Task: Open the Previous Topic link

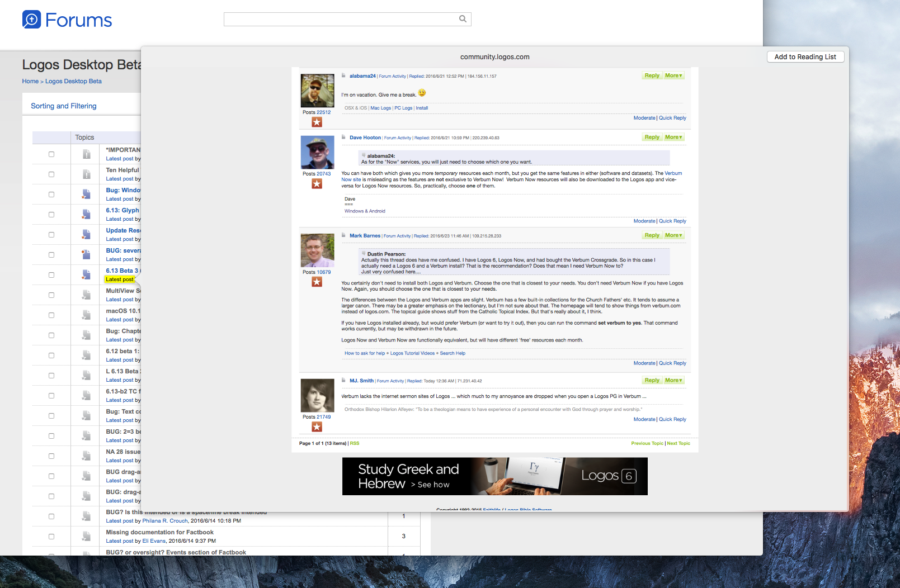Action: 647,443
